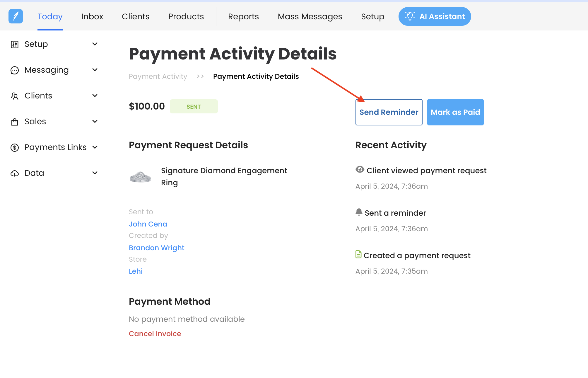Click the feather logo icon
Screen dimensions: 588x378
(16, 16)
